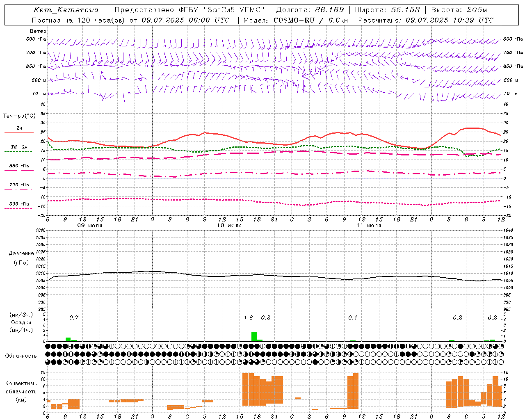Click the 'Облачность' cloudiness label
The width and height of the screenshot is (525, 420).
click(x=21, y=356)
